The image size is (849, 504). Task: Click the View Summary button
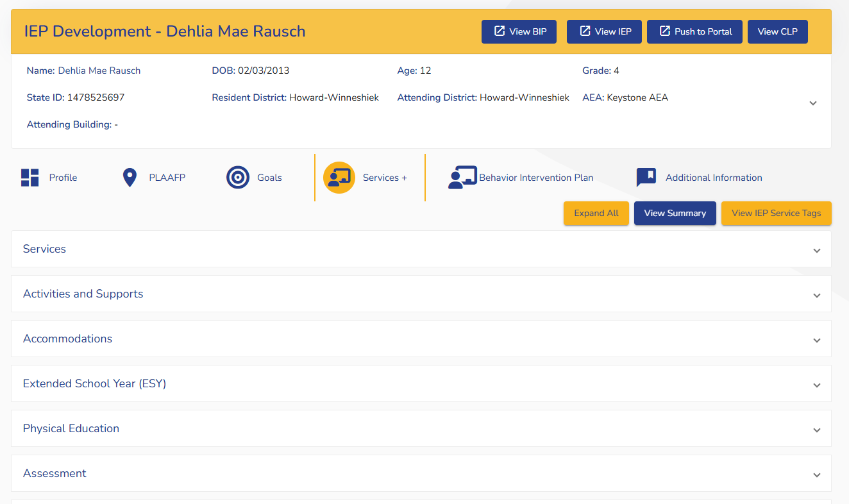coord(675,214)
